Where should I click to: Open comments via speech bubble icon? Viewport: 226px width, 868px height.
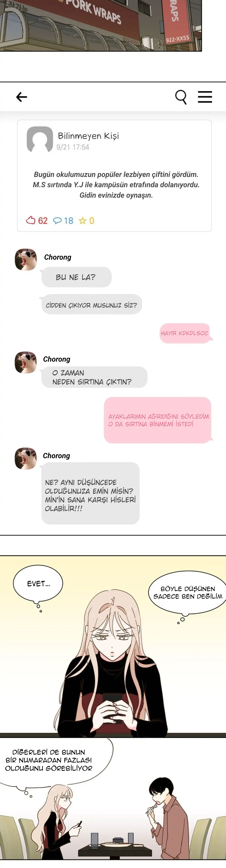coord(57,221)
